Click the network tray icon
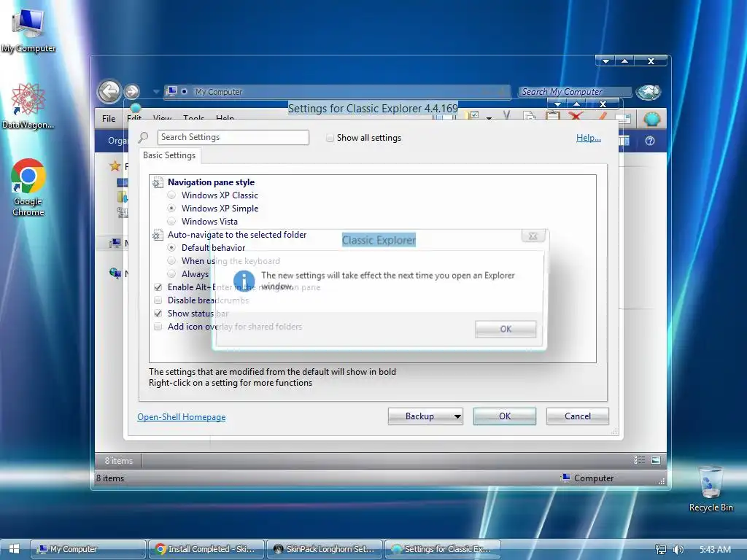Screen dimensions: 747x560 coord(660,550)
